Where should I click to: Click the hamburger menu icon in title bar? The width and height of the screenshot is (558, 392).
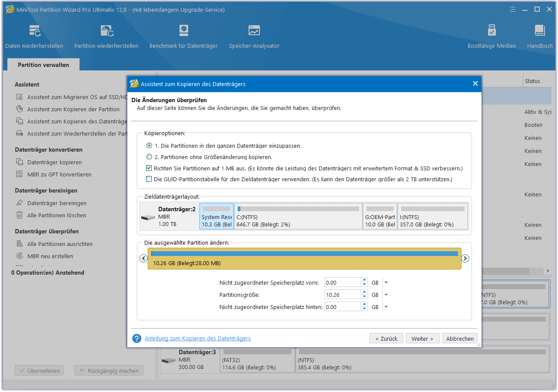pos(514,9)
